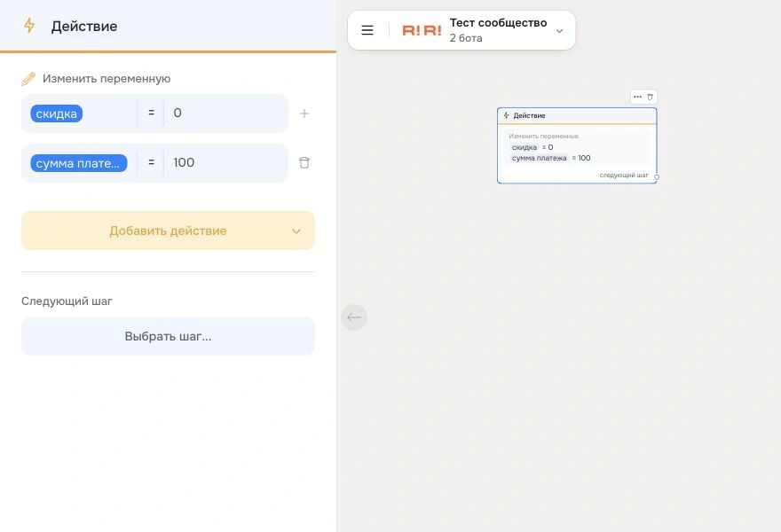Click the Выбрать шаг... button
781x532 pixels.
tap(169, 336)
